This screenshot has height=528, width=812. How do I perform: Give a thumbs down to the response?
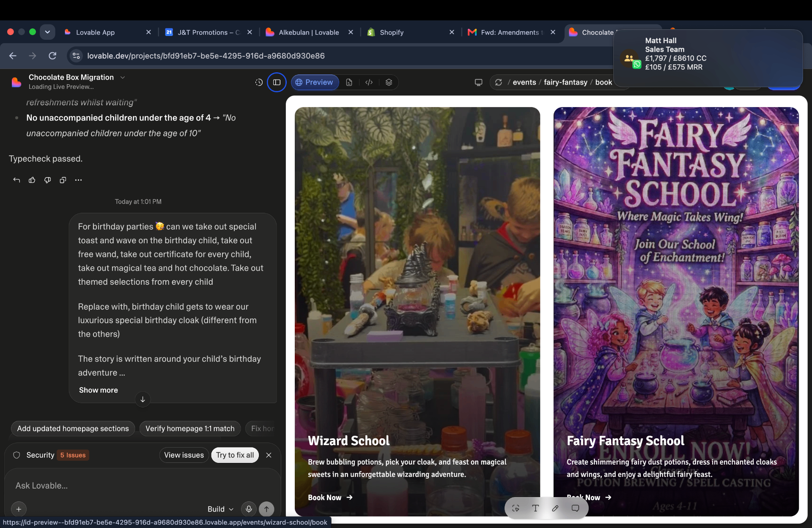pos(47,180)
